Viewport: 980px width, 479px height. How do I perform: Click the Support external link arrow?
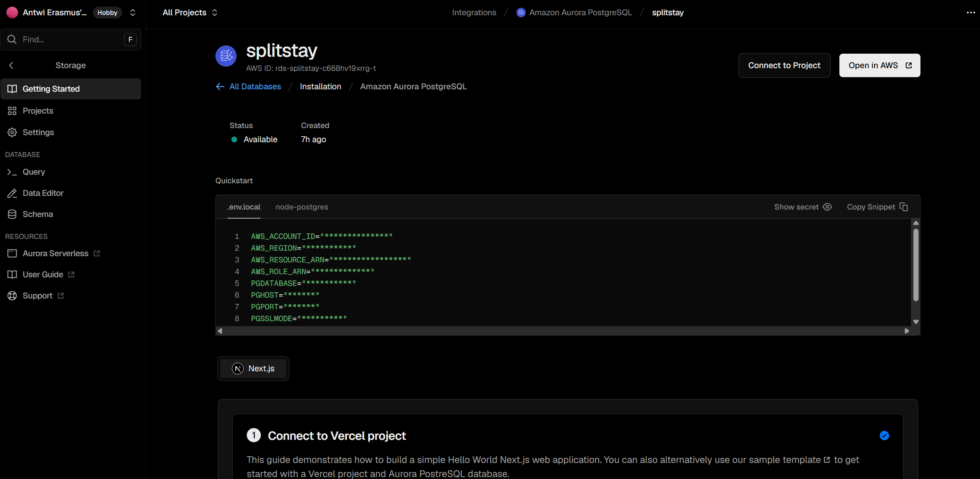61,296
